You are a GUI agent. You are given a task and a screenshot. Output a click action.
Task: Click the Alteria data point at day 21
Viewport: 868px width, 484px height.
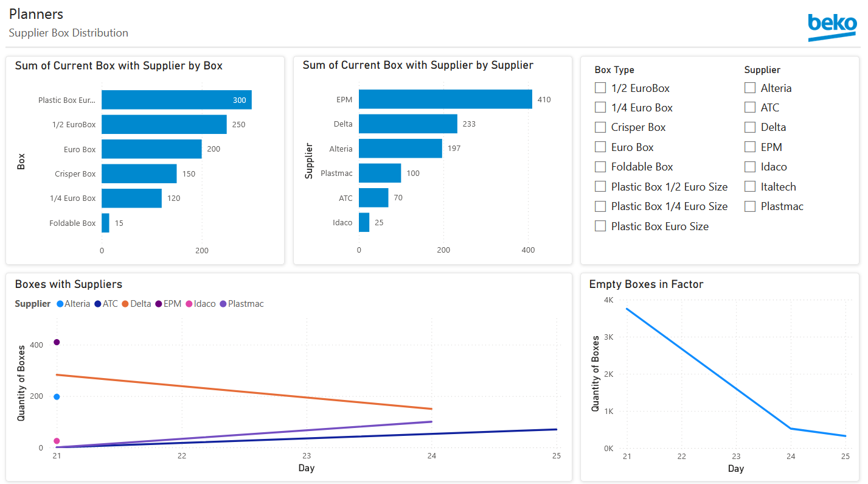point(57,397)
